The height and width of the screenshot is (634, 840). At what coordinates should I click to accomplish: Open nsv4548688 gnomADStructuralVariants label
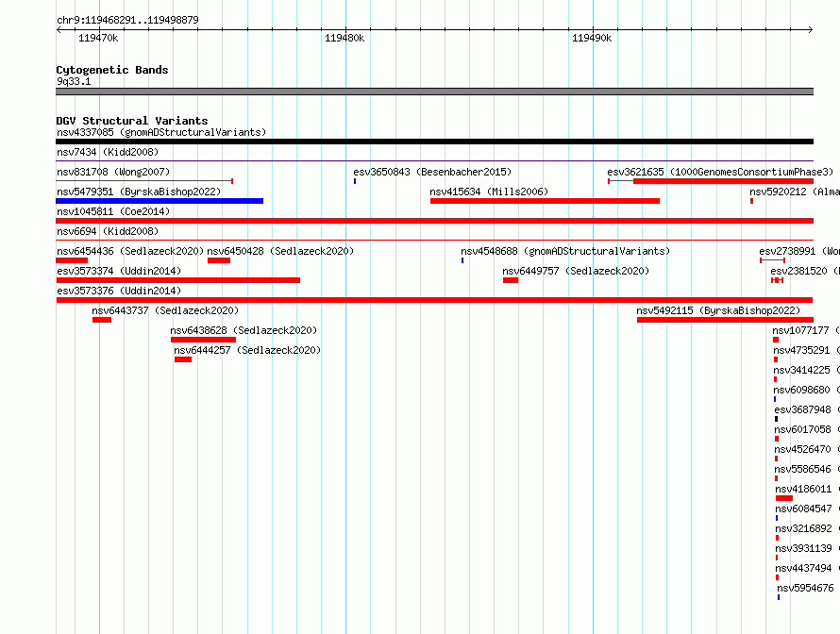pyautogui.click(x=565, y=251)
